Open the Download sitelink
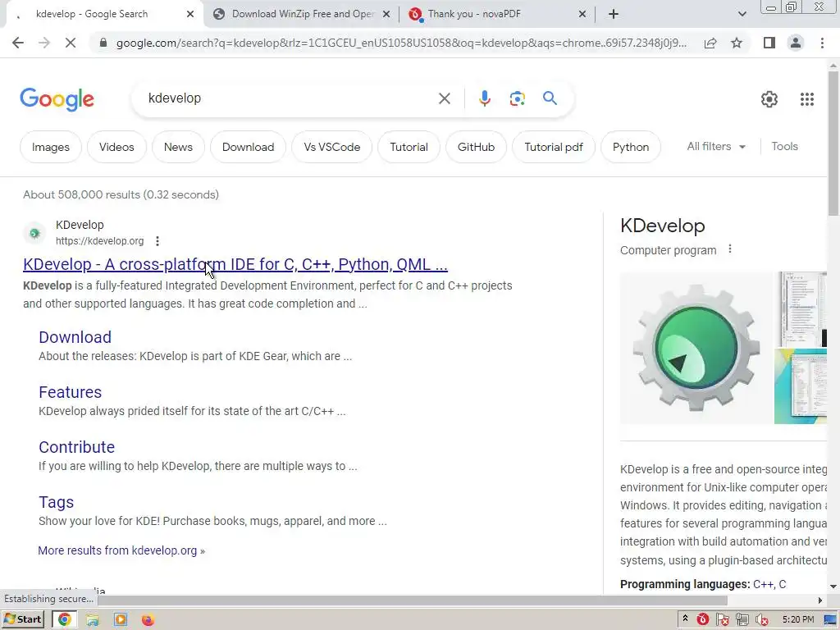This screenshot has height=630, width=840. pos(75,337)
